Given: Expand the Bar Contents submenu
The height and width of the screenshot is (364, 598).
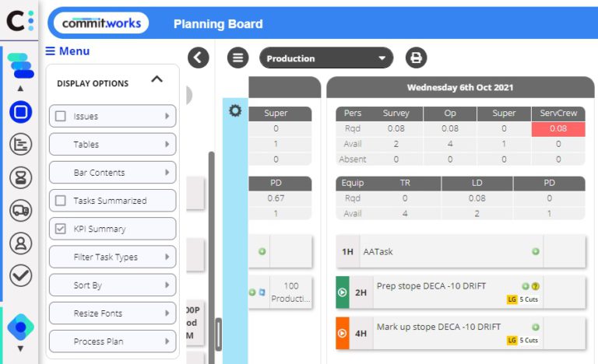Looking at the screenshot, I should tap(112, 173).
